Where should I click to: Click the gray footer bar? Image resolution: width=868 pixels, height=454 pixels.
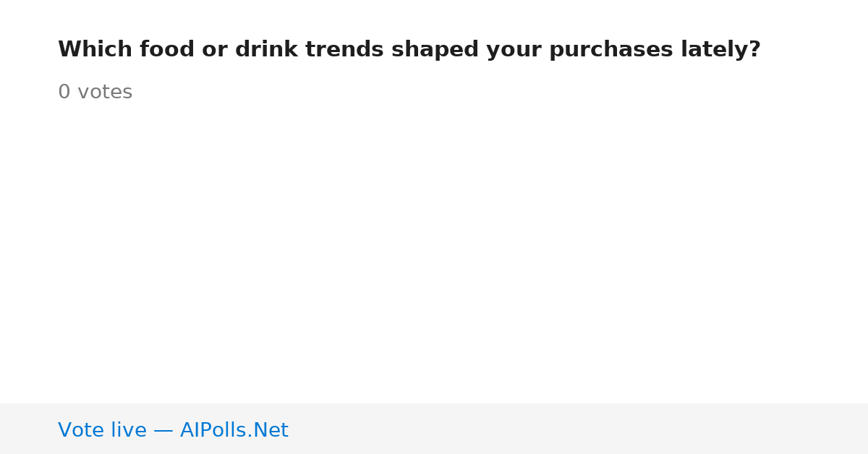point(434,429)
